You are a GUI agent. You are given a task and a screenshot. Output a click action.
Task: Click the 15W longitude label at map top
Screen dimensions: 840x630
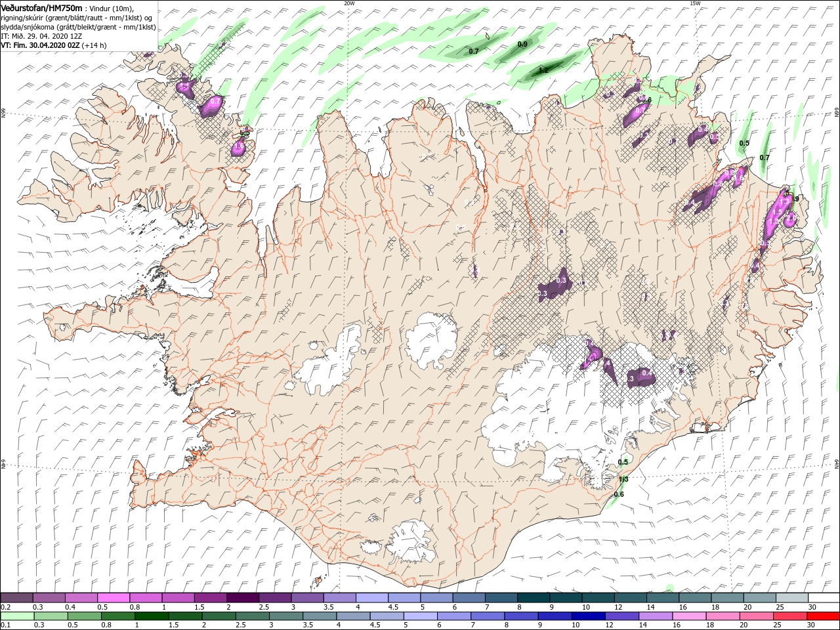pos(695,3)
